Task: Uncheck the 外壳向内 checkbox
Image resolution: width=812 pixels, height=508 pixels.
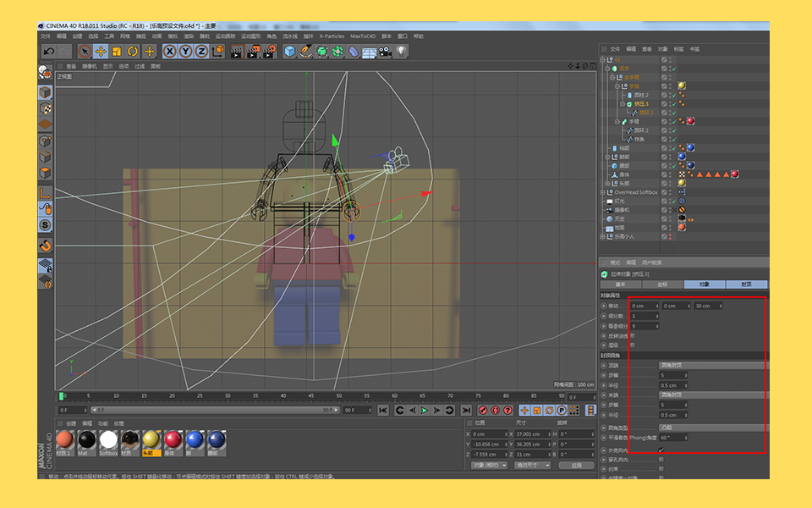Action: (661, 450)
